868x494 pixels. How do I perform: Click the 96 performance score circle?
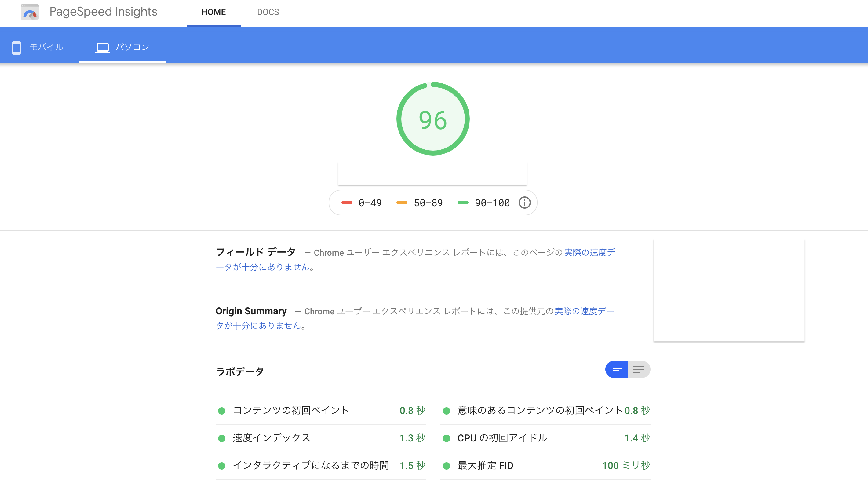[433, 119]
